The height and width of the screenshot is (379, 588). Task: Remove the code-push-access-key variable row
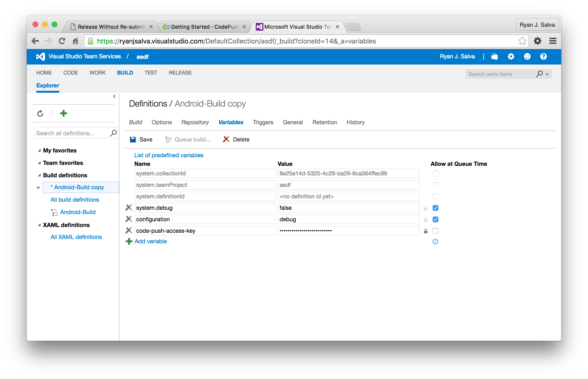tap(129, 231)
